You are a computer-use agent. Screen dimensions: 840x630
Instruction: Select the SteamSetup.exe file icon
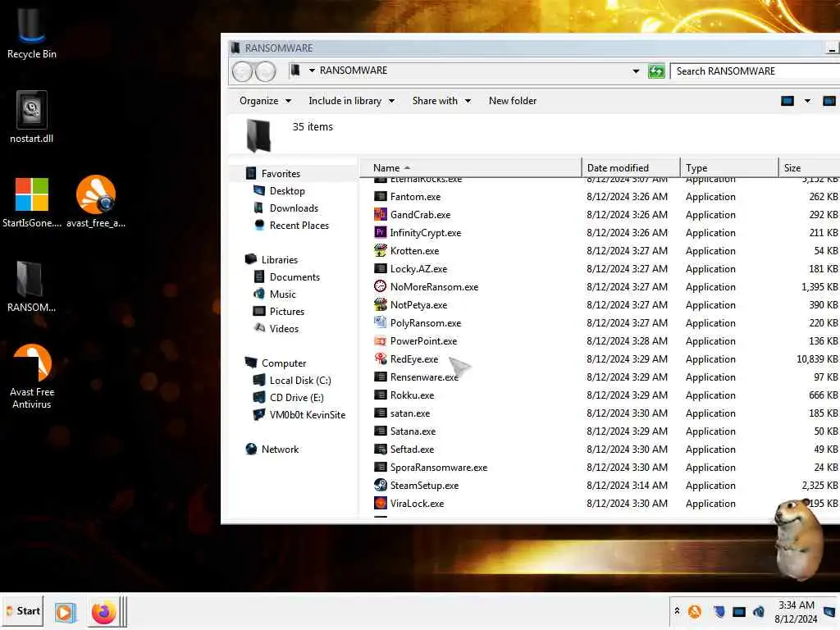[x=380, y=486]
